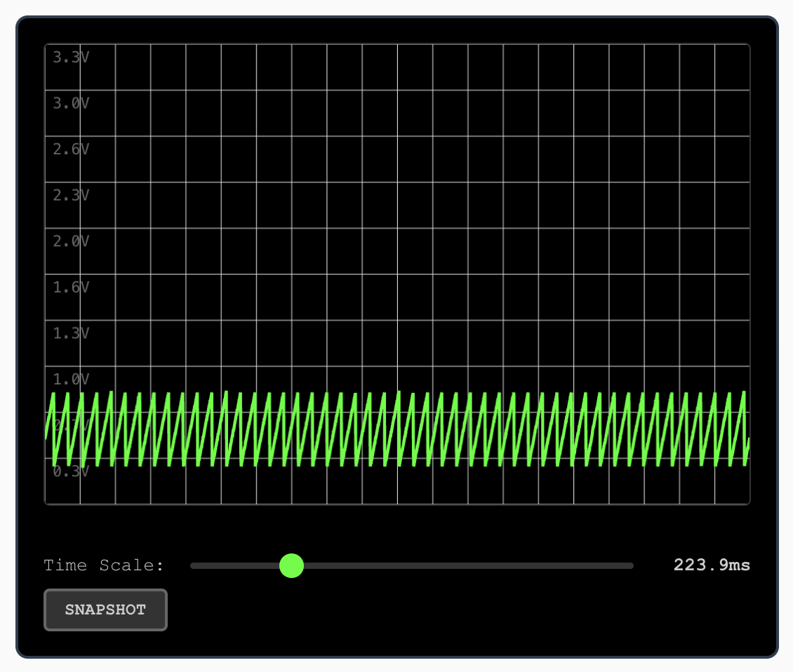
Task: Click the 'Time Scale:' label
Action: tap(104, 565)
